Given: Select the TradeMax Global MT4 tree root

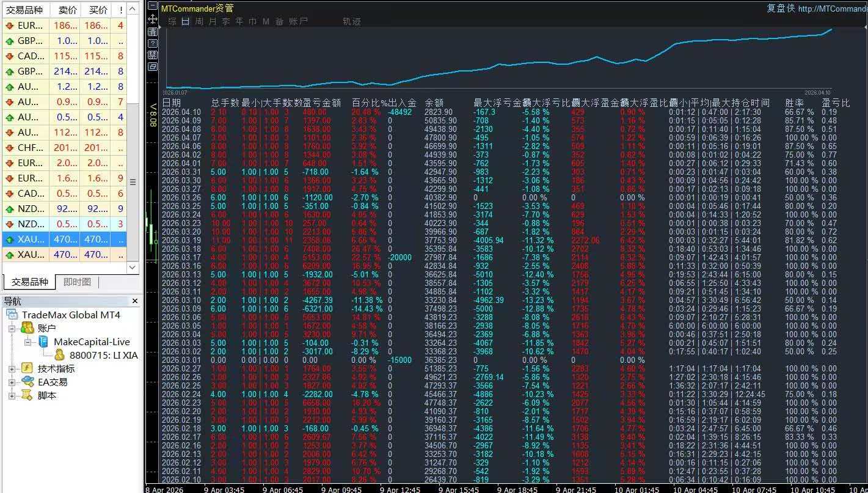Looking at the screenshot, I should [x=71, y=315].
